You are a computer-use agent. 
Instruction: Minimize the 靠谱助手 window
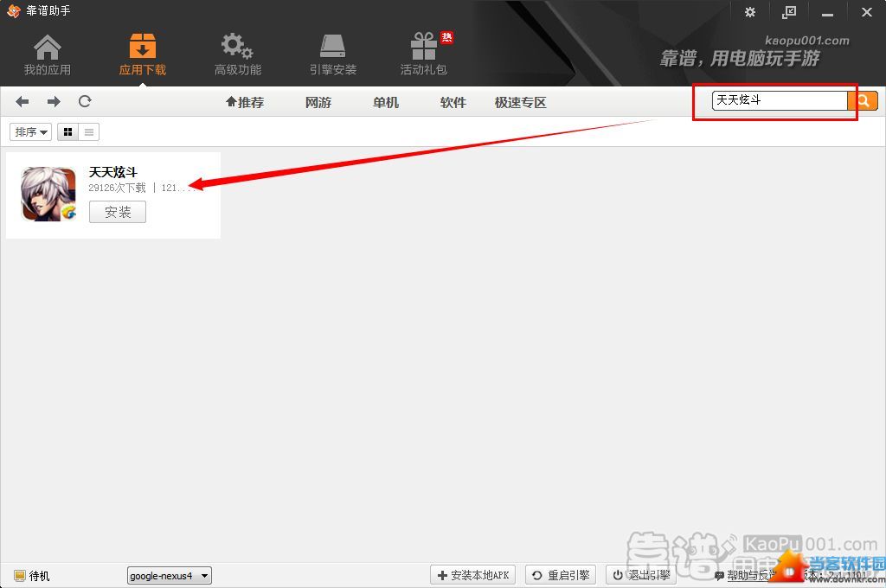coord(828,13)
